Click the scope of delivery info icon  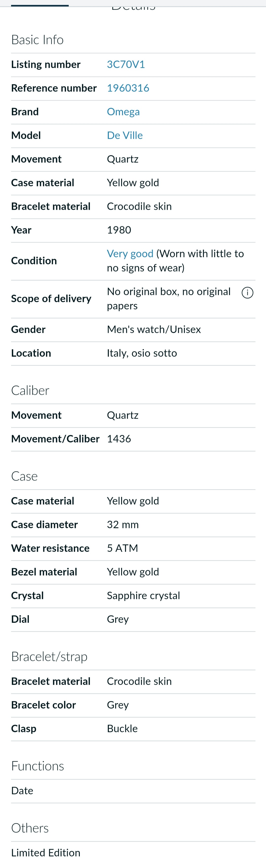tap(248, 292)
